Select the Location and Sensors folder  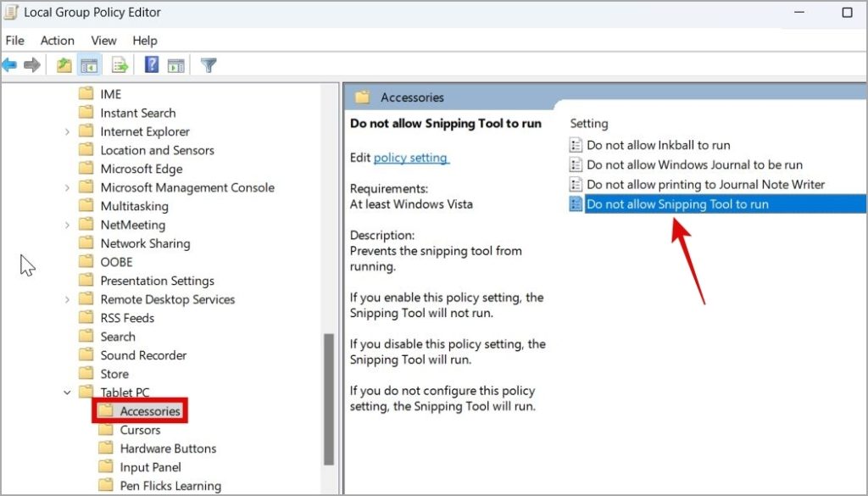(157, 150)
